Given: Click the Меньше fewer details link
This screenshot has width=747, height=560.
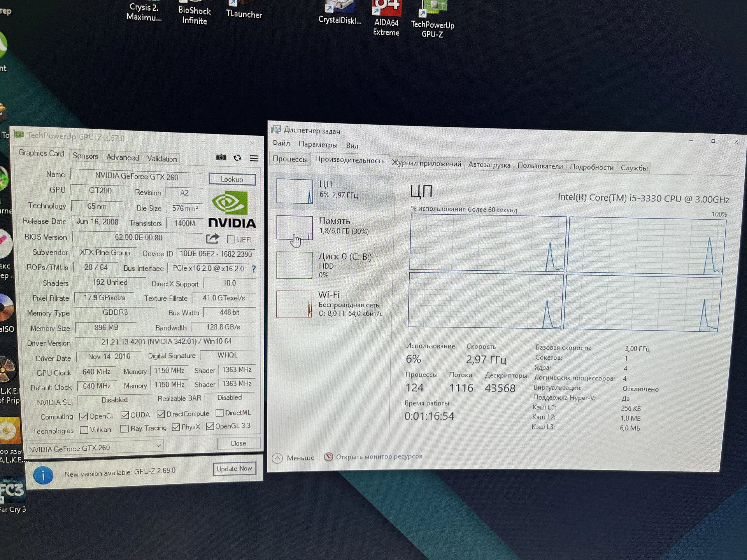Looking at the screenshot, I should [300, 458].
